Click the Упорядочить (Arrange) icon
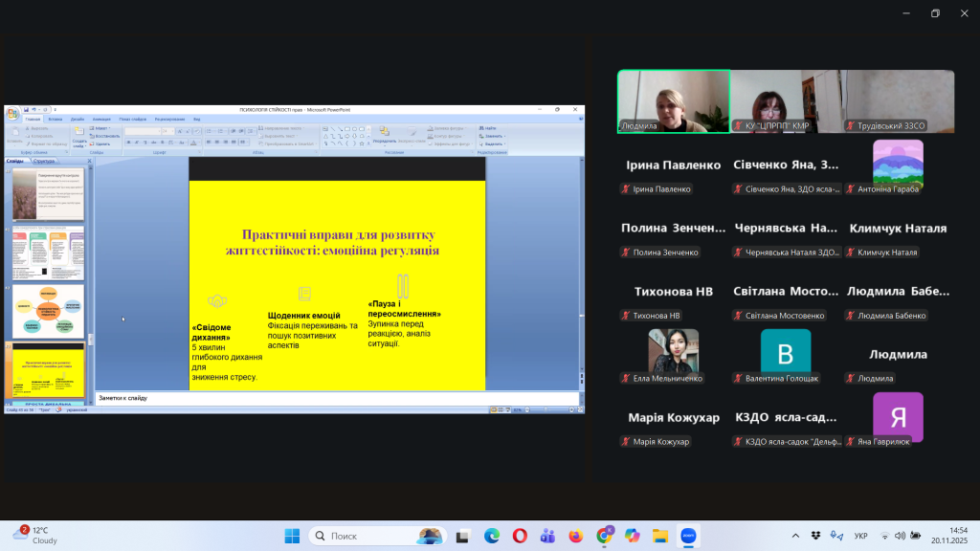980x551 pixels. (385, 133)
